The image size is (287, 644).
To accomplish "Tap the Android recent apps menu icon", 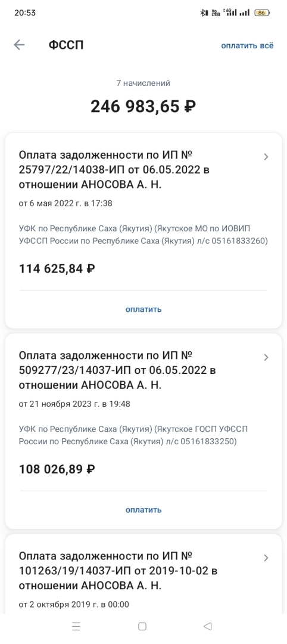I will (x=76, y=626).
